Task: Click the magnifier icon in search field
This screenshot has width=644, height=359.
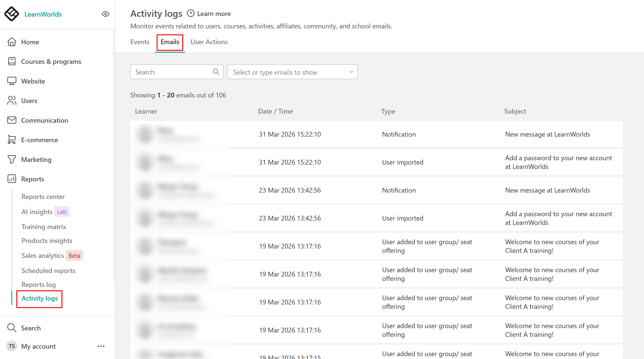Action: click(x=216, y=72)
